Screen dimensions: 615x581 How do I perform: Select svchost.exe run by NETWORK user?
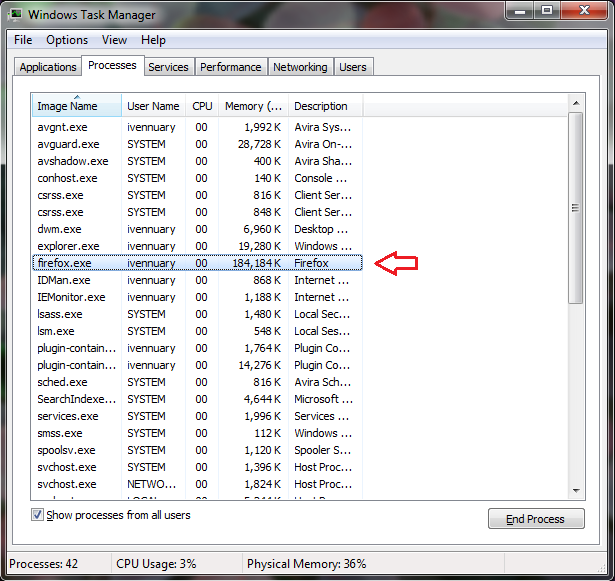tap(197, 484)
